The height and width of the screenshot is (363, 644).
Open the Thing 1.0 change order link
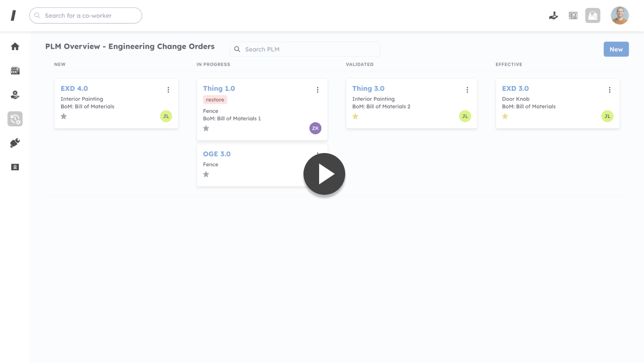tap(219, 89)
